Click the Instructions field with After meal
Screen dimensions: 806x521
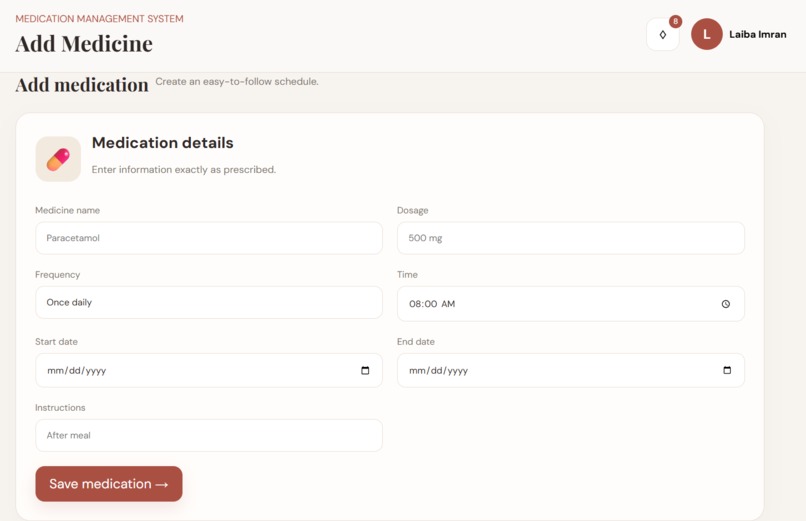(209, 435)
